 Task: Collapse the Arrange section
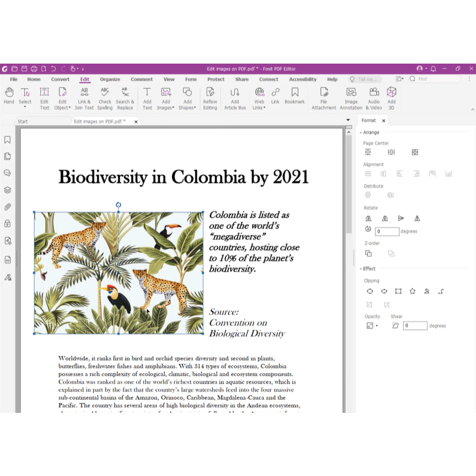pos(361,132)
